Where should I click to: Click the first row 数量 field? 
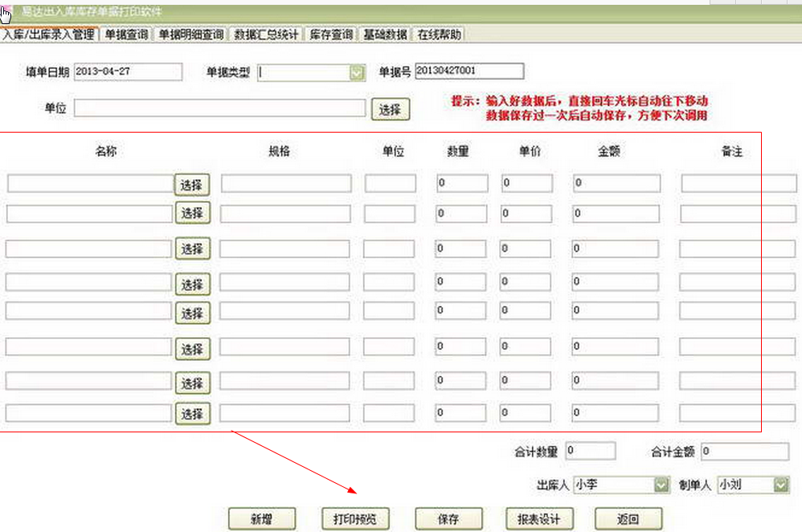462,184
